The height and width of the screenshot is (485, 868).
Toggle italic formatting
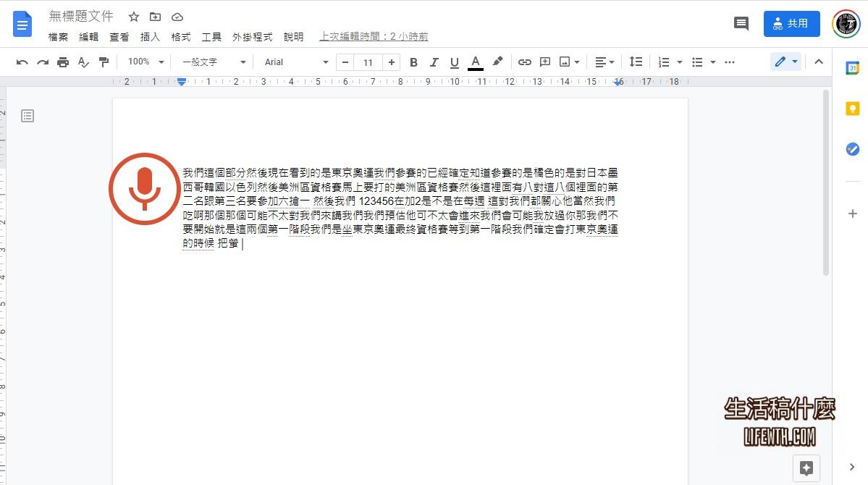(434, 62)
